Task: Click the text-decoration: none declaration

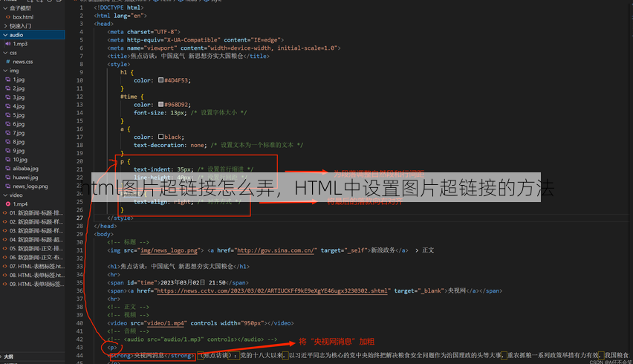Action: pos(170,145)
